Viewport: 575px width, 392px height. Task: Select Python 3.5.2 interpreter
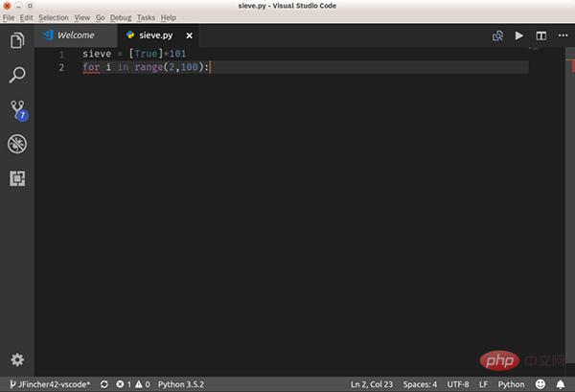click(x=181, y=384)
